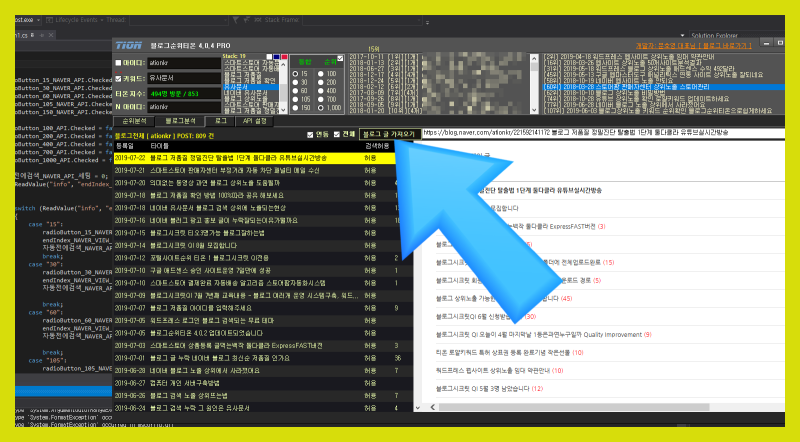Select 유사문서 in the keyword stack list
The image size is (800, 442).
(252, 87)
